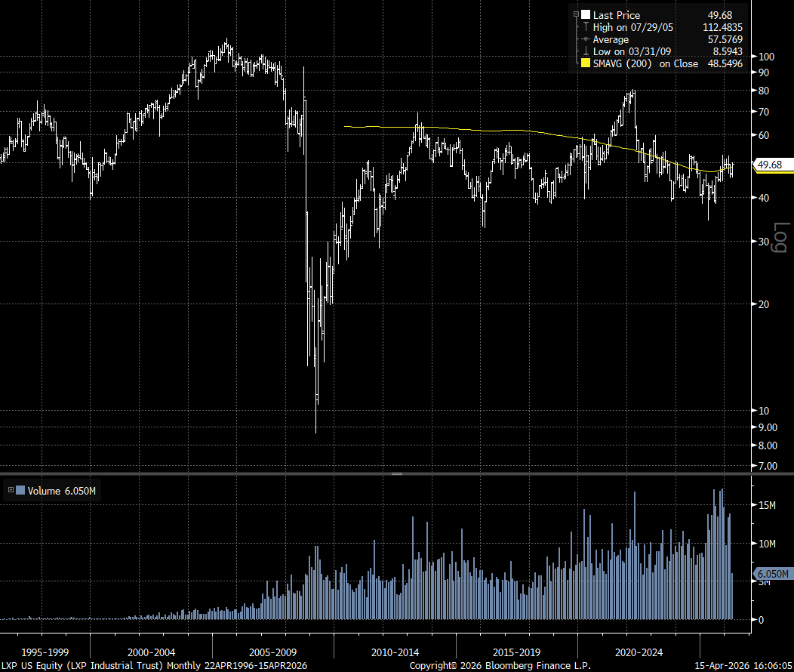Click the '2010-2014' time axis label

[395, 652]
